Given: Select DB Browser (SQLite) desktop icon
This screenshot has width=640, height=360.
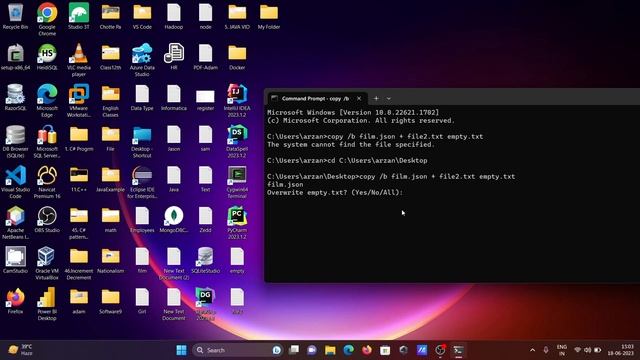Looking at the screenshot, I should 15,141.
